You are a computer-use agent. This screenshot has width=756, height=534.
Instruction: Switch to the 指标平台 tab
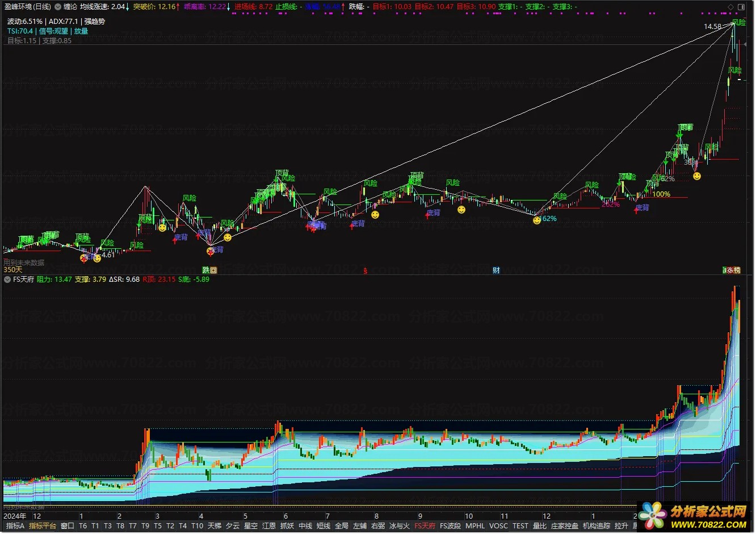tap(43, 526)
